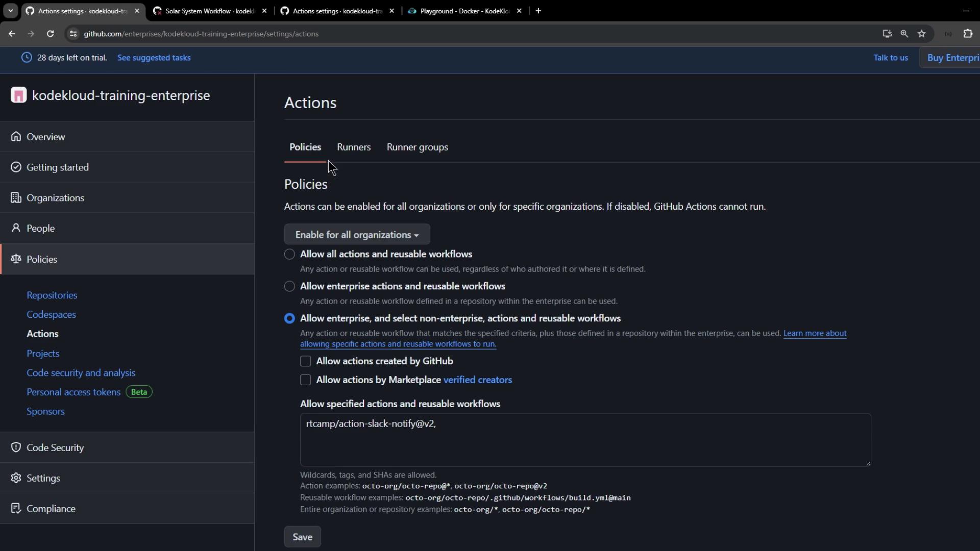Click the specified actions text area
The height and width of the screenshot is (551, 980).
tap(585, 440)
